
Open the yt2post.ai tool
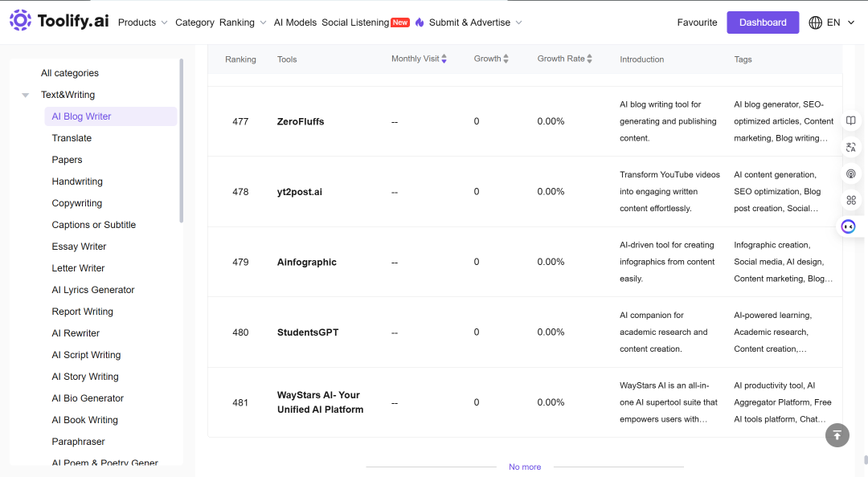tap(300, 192)
